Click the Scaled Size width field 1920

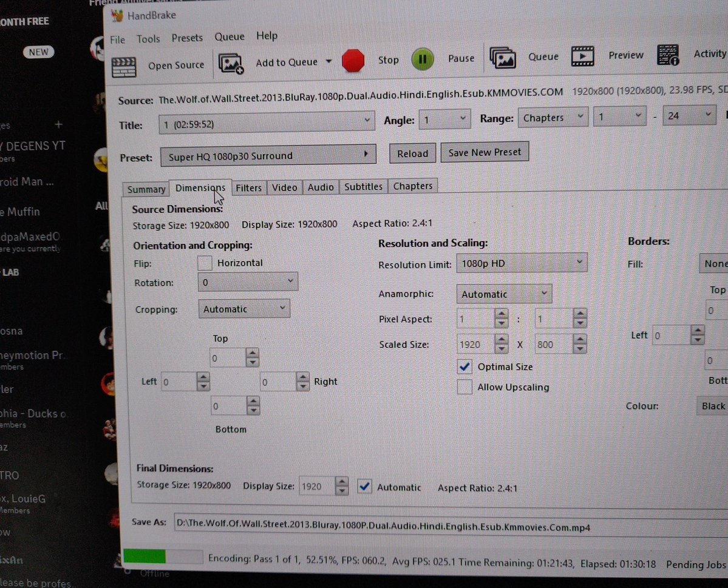click(x=476, y=344)
